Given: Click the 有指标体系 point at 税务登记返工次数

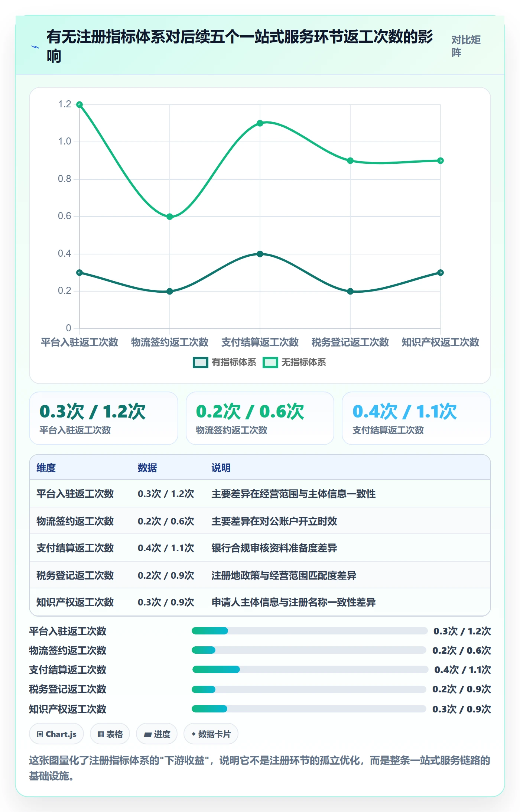Looking at the screenshot, I should click(x=350, y=292).
